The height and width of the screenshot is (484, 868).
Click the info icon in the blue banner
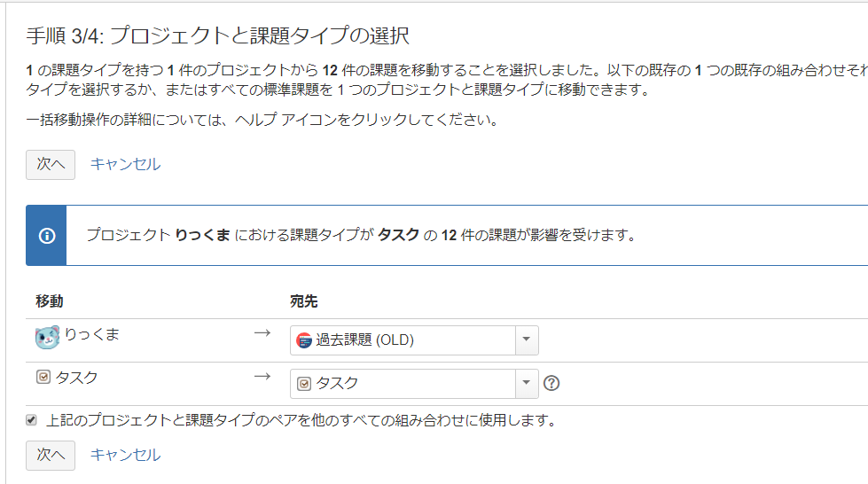(x=47, y=236)
